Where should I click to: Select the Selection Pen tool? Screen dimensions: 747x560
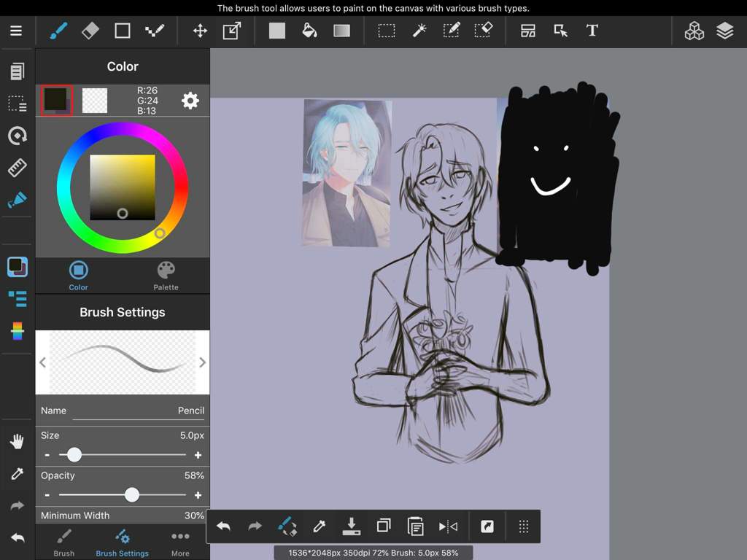[451, 31]
